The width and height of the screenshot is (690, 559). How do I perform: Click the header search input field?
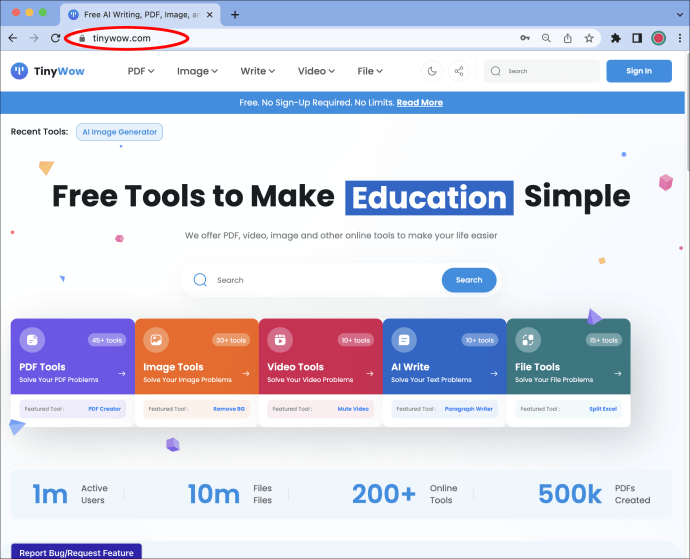[x=542, y=71]
